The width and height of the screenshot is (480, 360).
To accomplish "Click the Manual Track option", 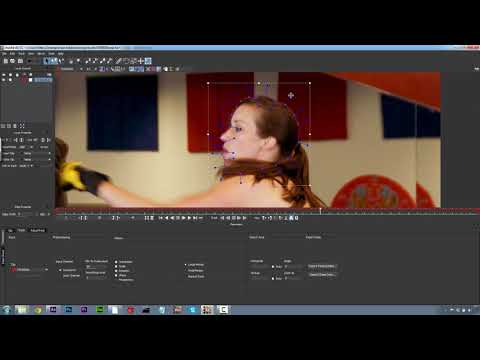I will 196,276.
